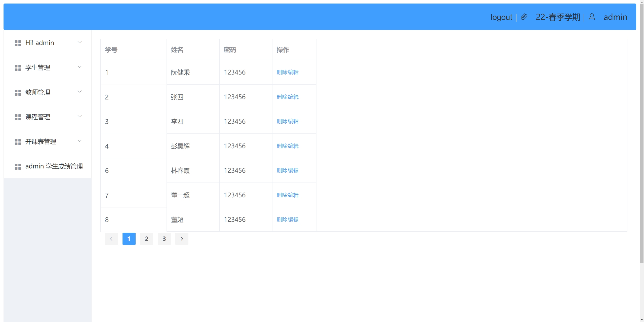Click 编辑 for student 彭昊辉
The width and height of the screenshot is (644, 322).
click(293, 146)
